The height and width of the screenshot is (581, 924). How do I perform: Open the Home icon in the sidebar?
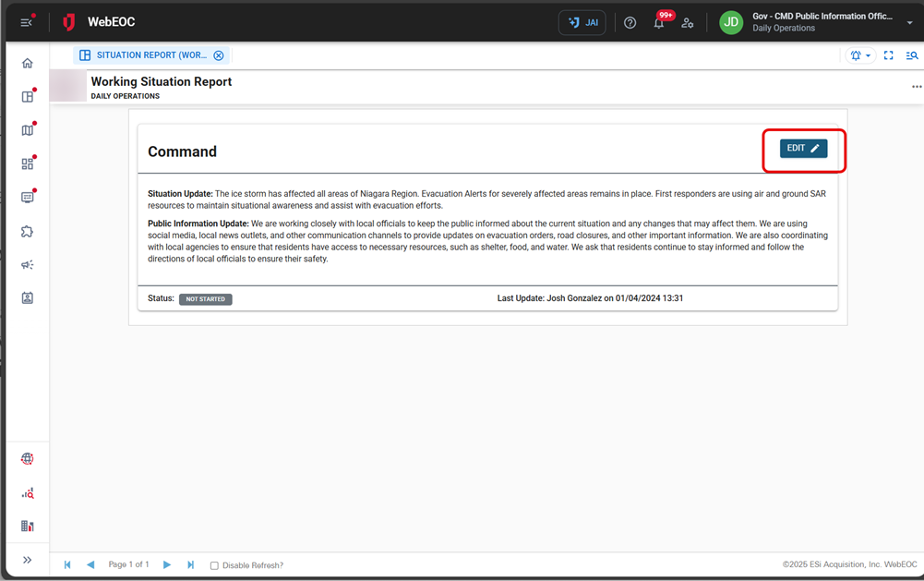coord(27,62)
